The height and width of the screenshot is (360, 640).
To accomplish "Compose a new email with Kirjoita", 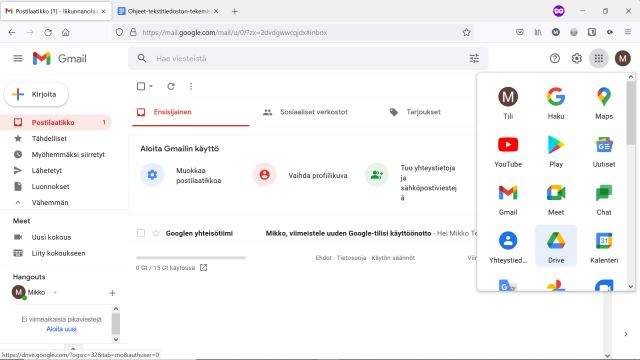I will coord(36,94).
